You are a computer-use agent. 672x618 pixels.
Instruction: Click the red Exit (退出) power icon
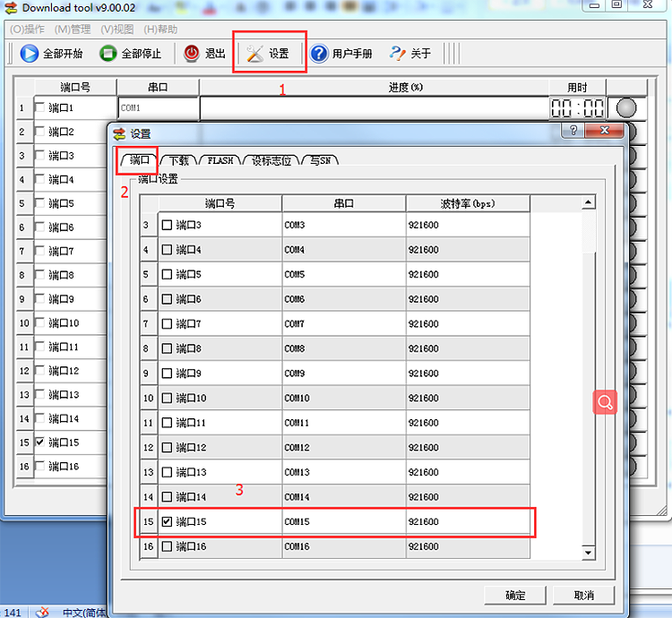tap(193, 54)
